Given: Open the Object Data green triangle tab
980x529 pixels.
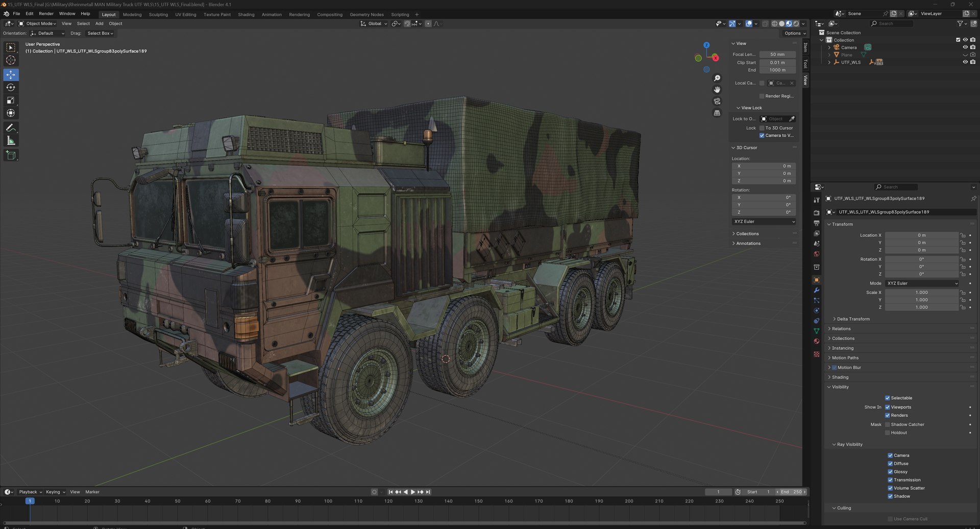Looking at the screenshot, I should [x=817, y=331].
